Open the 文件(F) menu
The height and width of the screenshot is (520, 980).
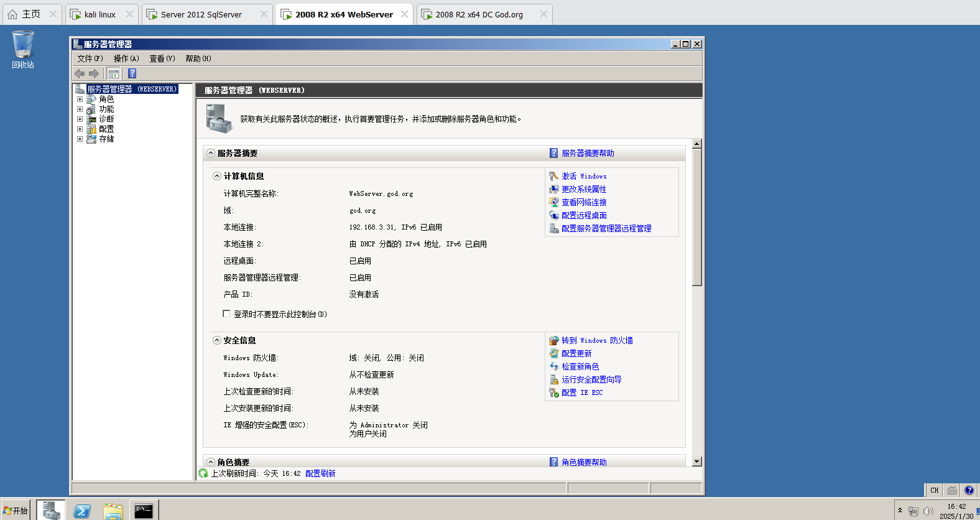coord(90,58)
